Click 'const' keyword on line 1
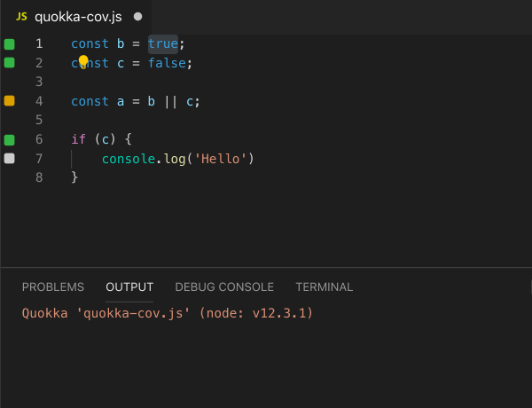 [90, 43]
